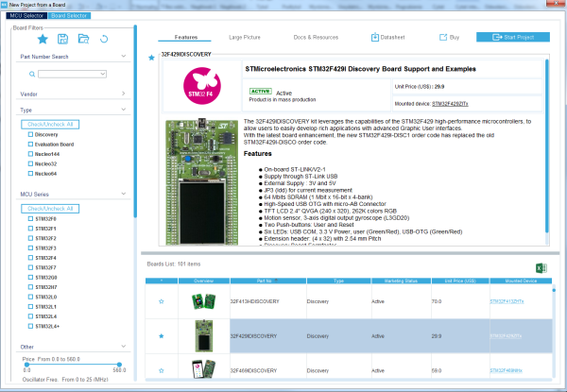Star the 32F413HDISCOVERY board row
Screen dimensions: 567x392
[162, 300]
